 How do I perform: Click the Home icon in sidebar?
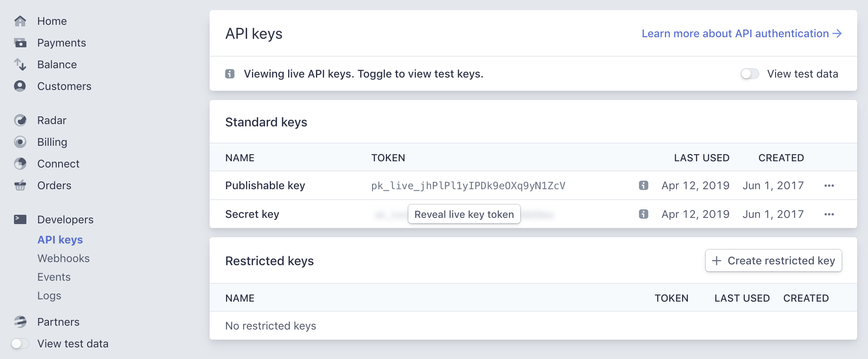[x=20, y=21]
